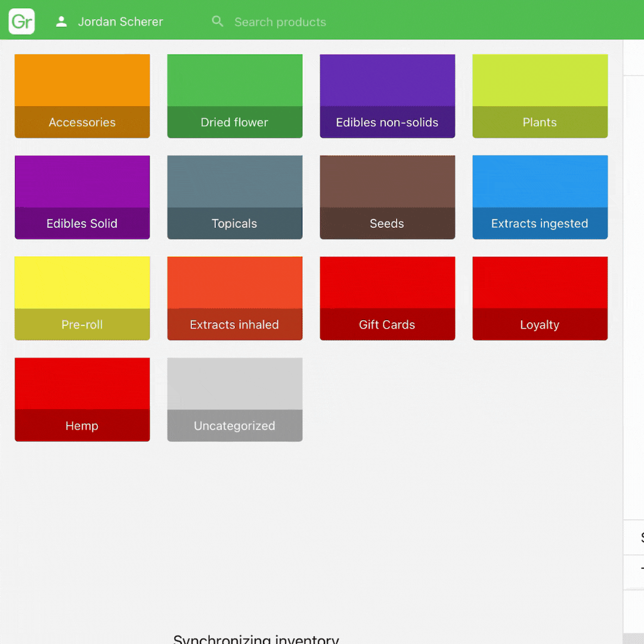Select the Dried flower category

(235, 96)
